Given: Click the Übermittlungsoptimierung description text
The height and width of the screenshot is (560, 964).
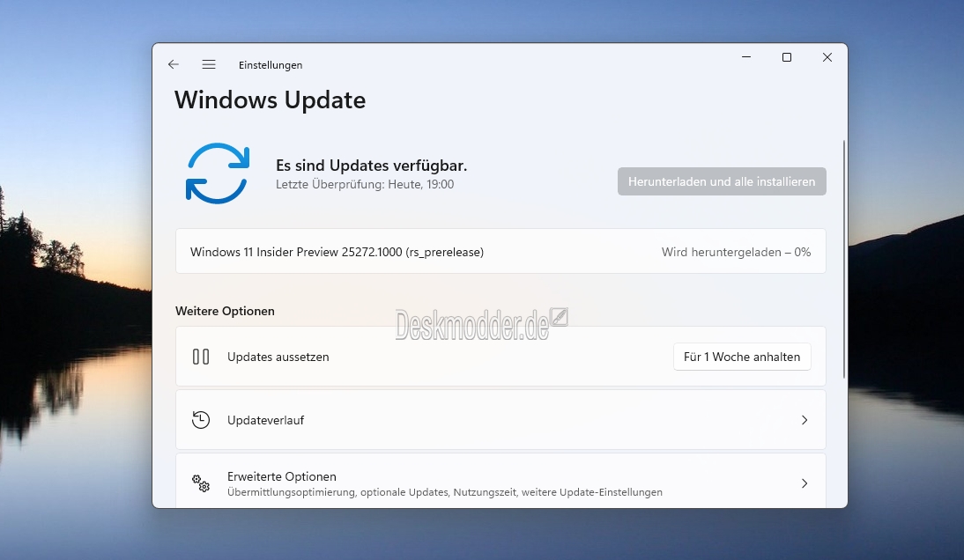Looking at the screenshot, I should (x=444, y=492).
